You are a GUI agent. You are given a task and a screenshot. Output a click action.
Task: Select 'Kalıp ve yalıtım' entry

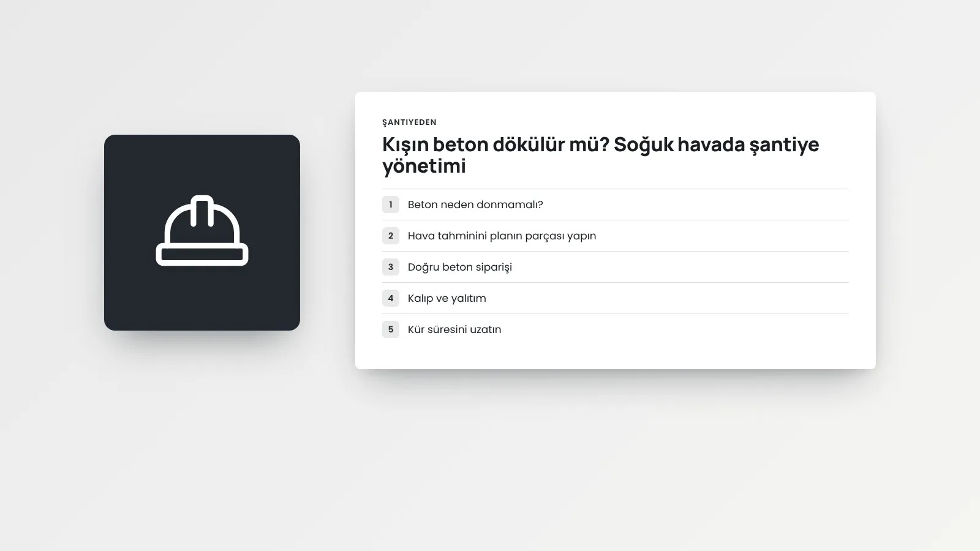447,298
